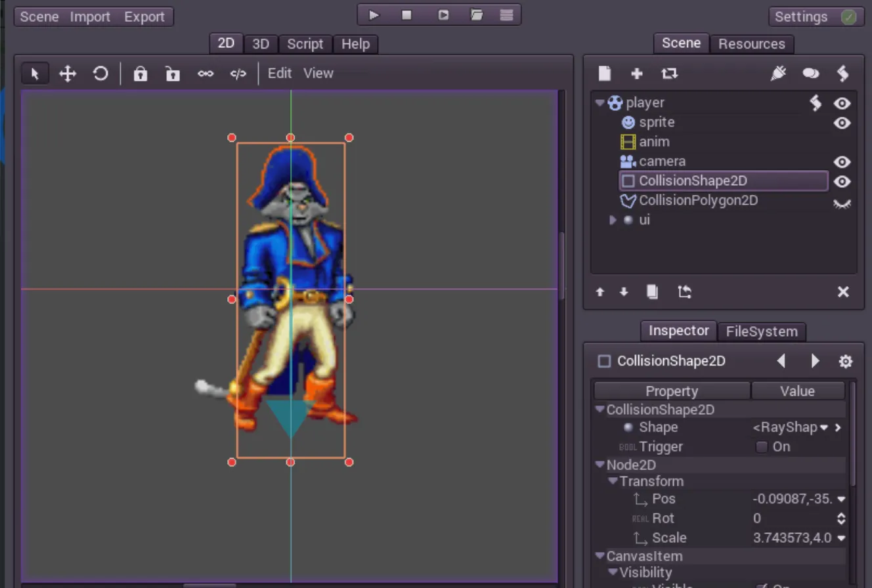Toggle visibility of player node
Viewport: 872px width, 588px height.
[x=842, y=104]
